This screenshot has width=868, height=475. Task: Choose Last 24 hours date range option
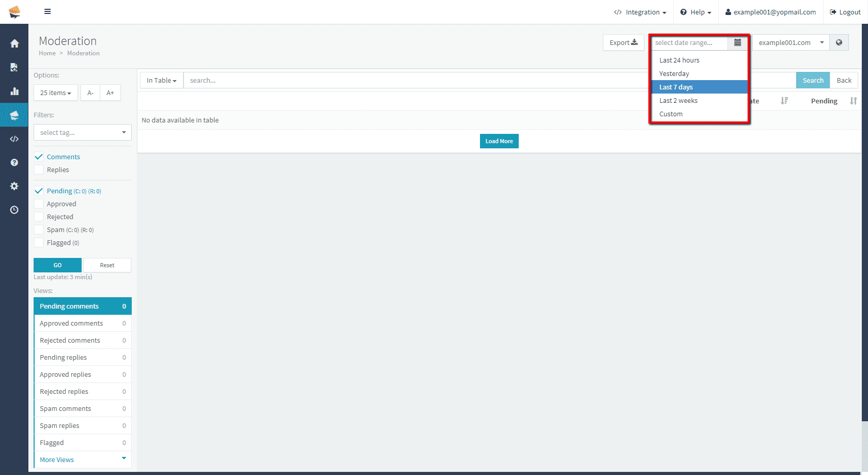click(679, 60)
